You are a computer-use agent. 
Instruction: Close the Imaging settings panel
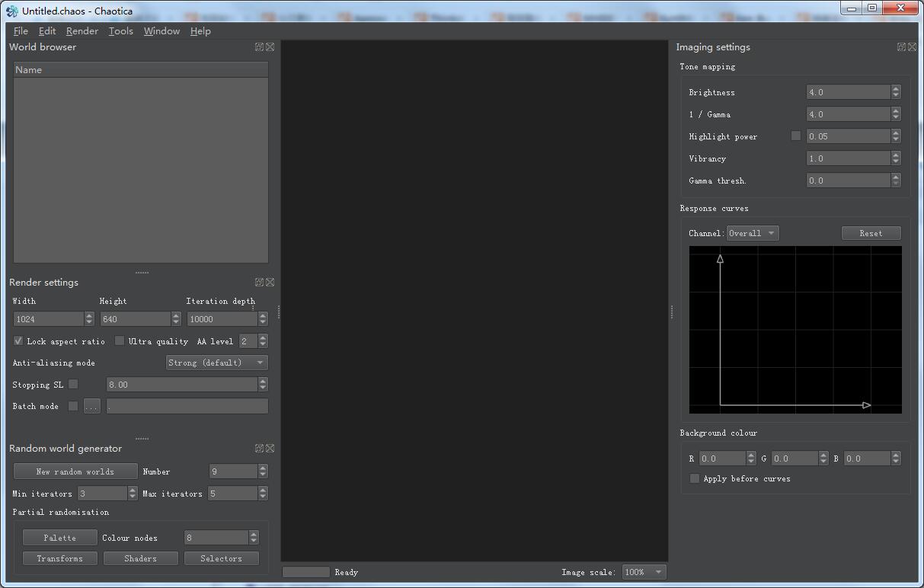coord(912,47)
